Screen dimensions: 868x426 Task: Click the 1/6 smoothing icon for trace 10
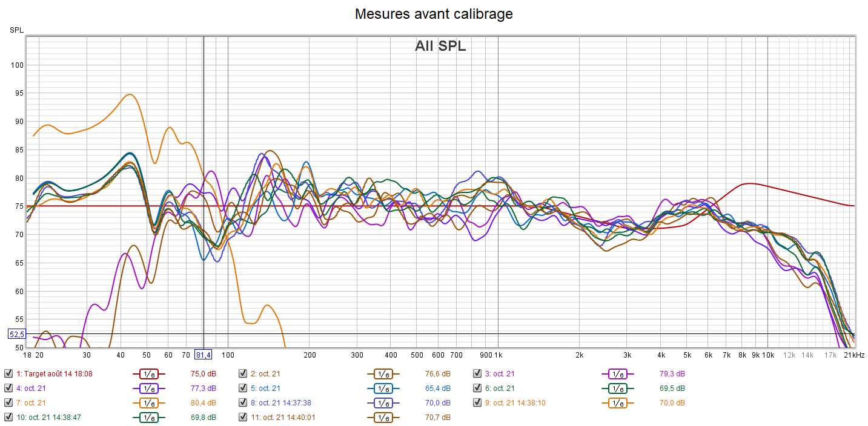click(x=148, y=418)
